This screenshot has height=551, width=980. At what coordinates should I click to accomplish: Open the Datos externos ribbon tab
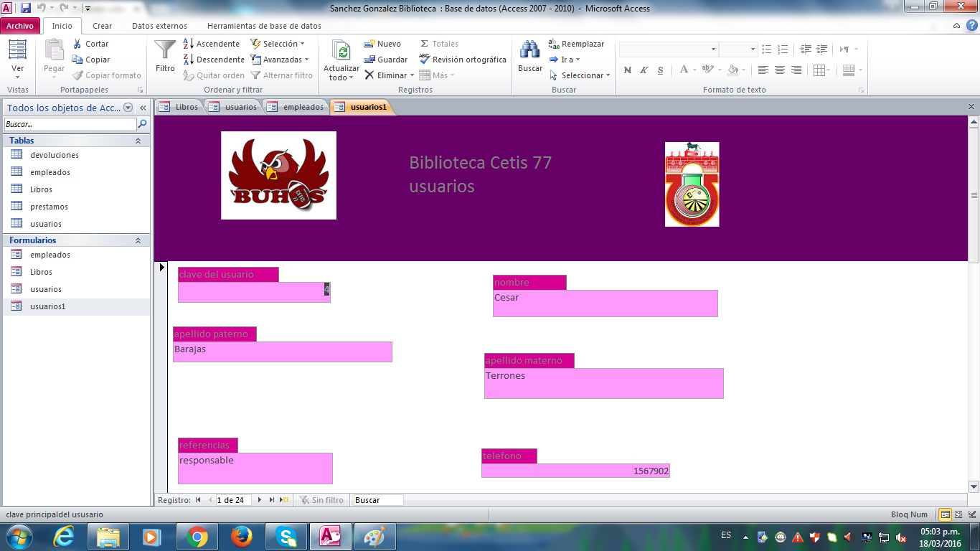(159, 26)
